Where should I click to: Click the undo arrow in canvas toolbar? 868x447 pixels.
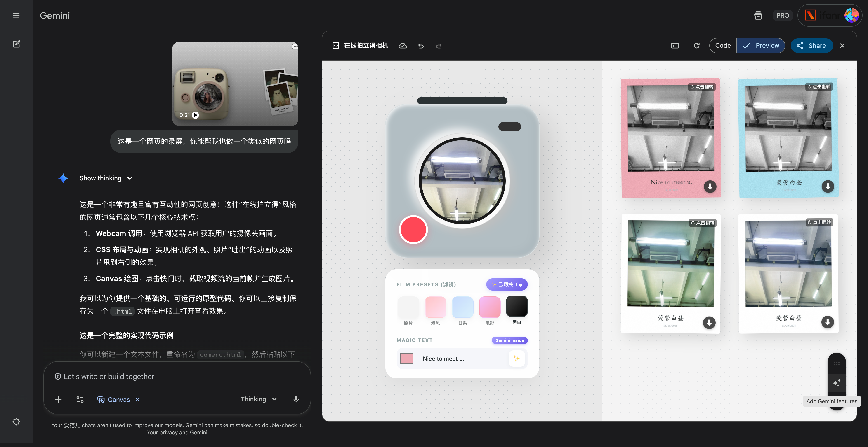coord(421,46)
